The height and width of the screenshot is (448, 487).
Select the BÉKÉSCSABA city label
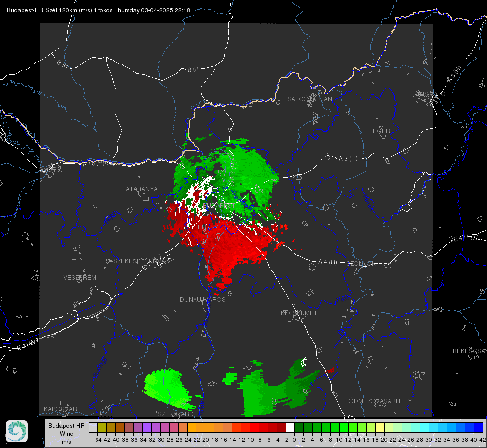[470, 351]
